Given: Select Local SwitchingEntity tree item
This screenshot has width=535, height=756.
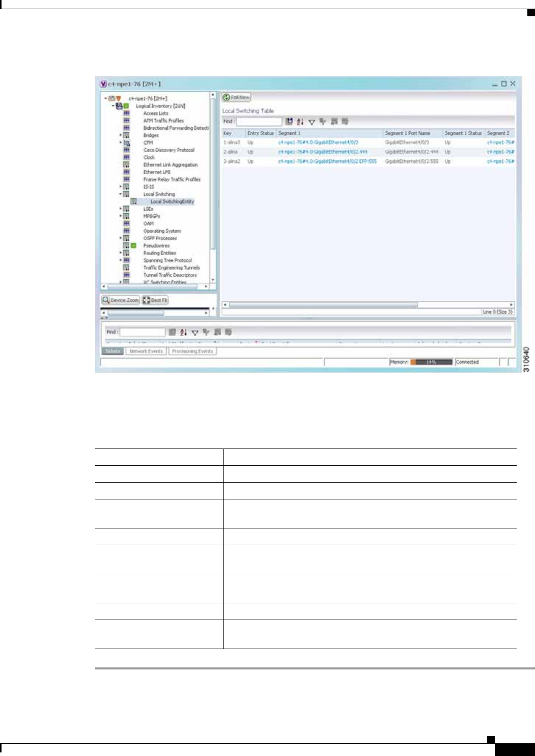Looking at the screenshot, I should pyautogui.click(x=172, y=202).
